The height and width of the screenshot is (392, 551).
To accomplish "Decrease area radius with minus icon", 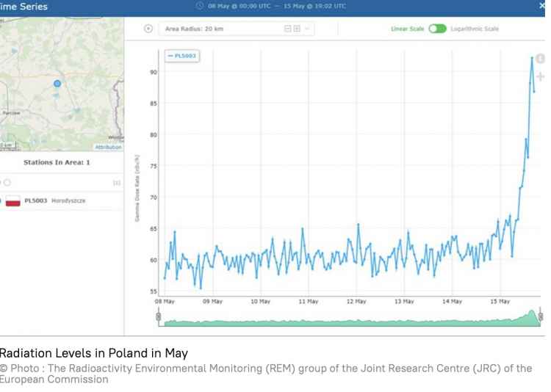I will (x=288, y=29).
